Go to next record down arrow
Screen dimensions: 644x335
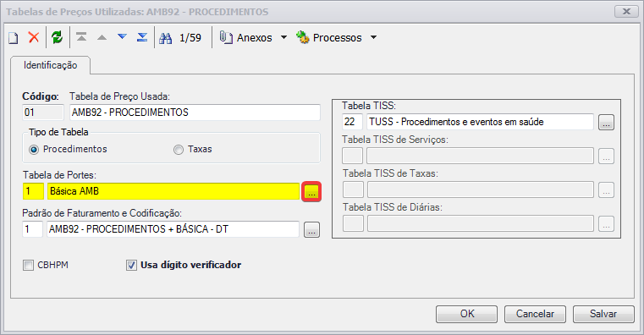click(x=122, y=37)
